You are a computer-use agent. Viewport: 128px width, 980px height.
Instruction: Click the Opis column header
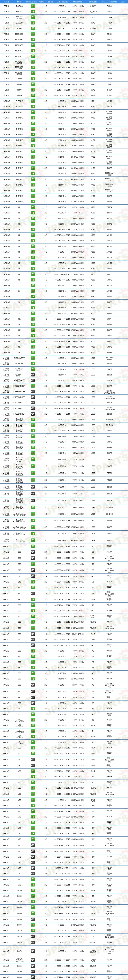click(123, 2)
